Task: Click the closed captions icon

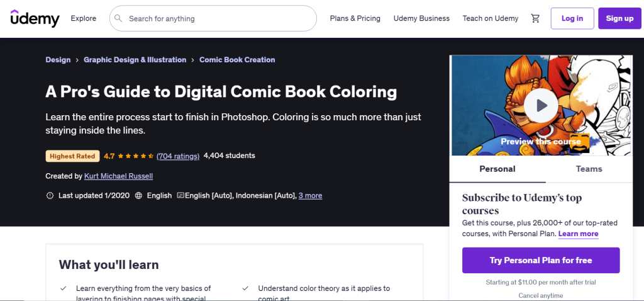Action: point(180,196)
